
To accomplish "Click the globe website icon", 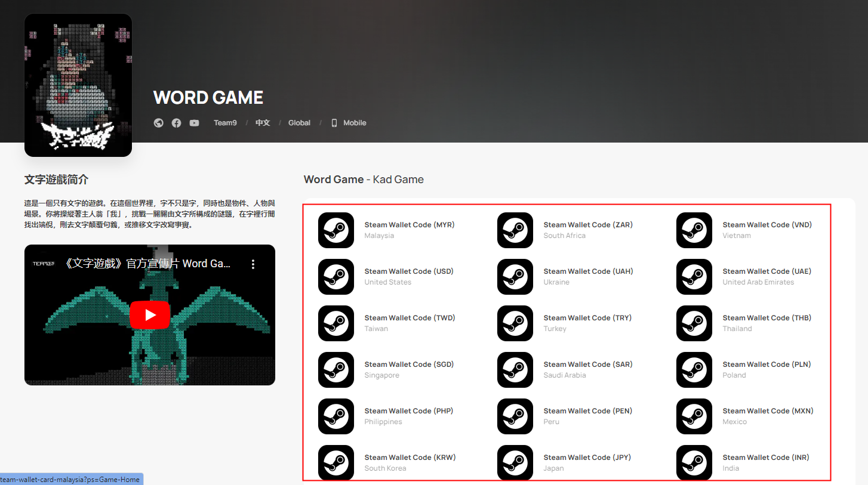I will 158,123.
